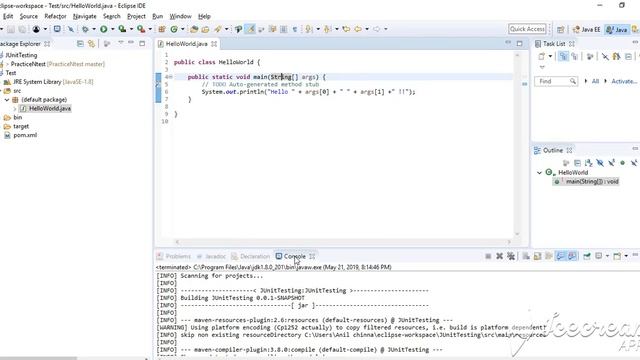Open the Display Selected Console dropdown
The width and height of the screenshot is (640, 360).
(x=607, y=256)
